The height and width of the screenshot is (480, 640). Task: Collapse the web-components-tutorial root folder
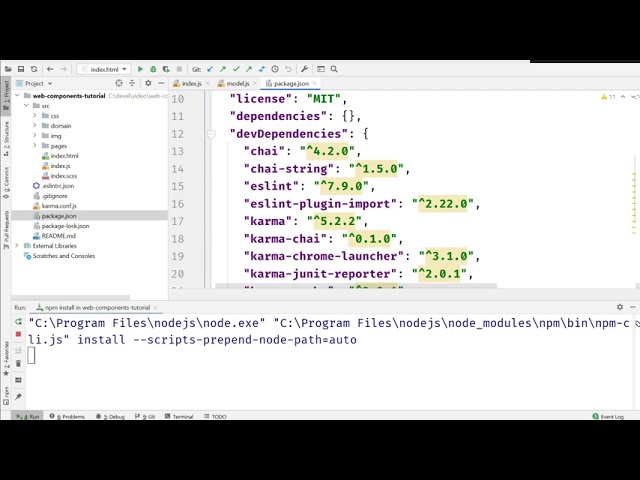pyautogui.click(x=17, y=96)
